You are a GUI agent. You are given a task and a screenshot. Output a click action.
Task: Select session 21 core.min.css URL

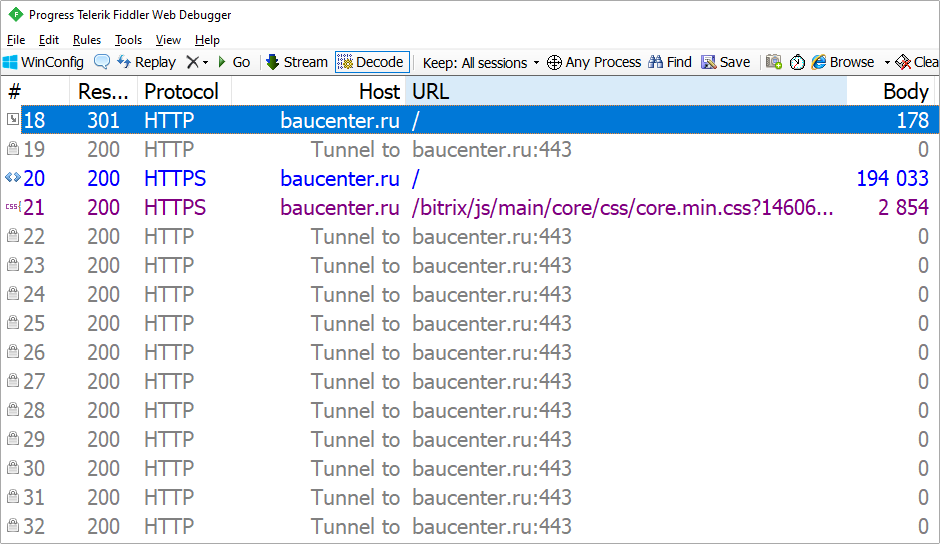coord(622,207)
